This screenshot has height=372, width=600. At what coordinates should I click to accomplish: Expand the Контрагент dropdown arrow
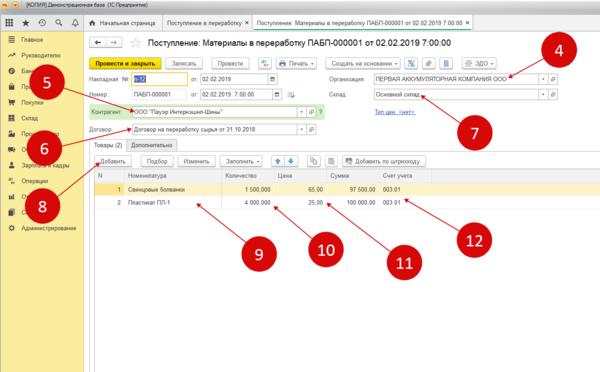click(302, 112)
